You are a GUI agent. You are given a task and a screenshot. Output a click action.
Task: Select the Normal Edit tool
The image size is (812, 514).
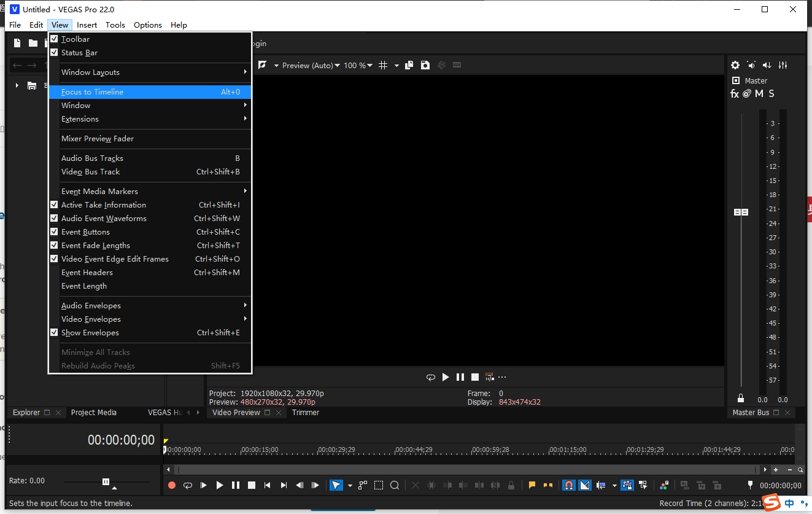tap(336, 485)
